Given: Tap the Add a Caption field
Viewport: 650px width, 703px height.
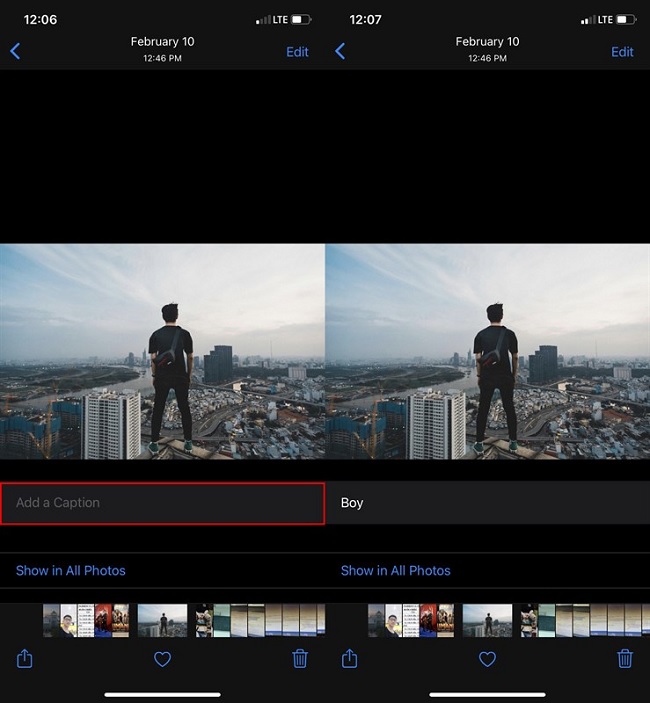Looking at the screenshot, I should coord(162,503).
